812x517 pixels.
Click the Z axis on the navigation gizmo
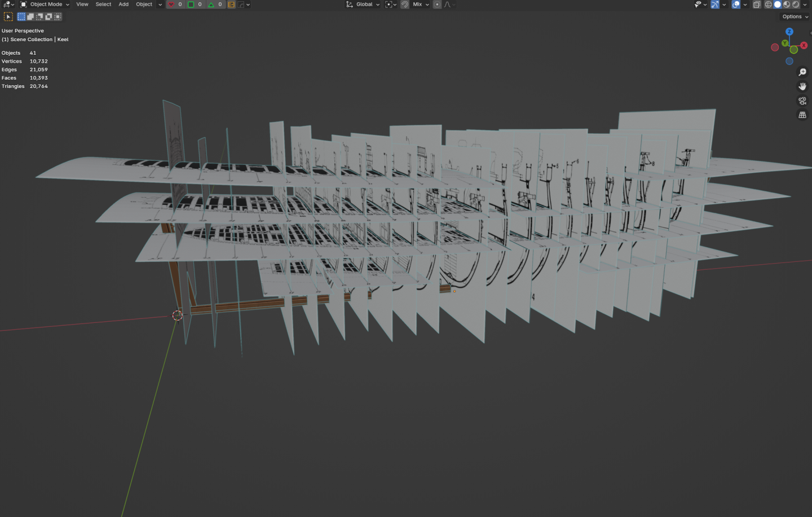(789, 32)
